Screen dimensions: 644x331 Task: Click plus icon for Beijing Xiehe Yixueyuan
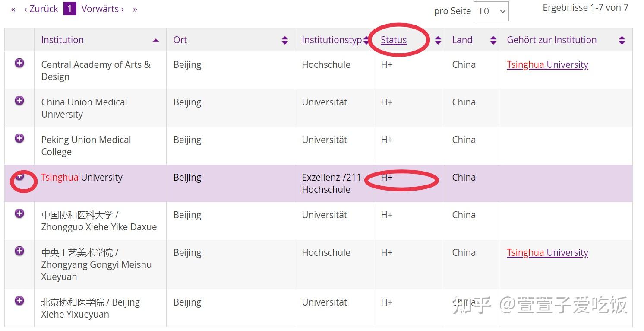coord(19,301)
